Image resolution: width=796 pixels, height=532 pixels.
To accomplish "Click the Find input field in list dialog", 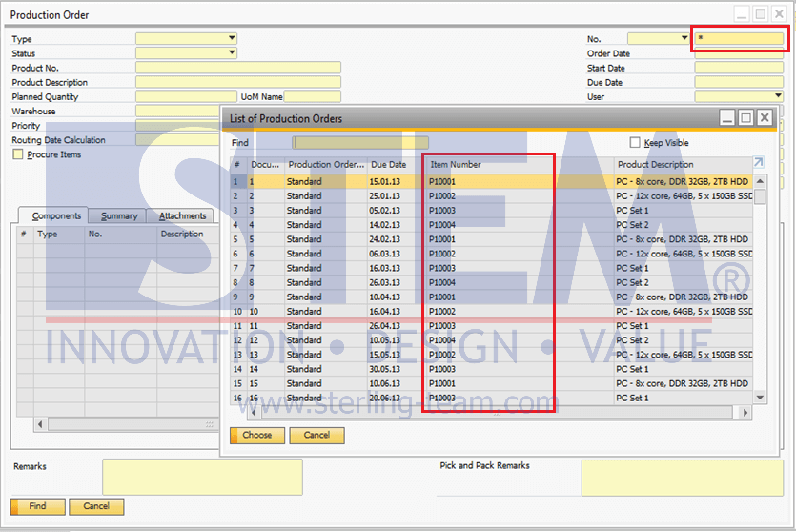I will coord(360,143).
